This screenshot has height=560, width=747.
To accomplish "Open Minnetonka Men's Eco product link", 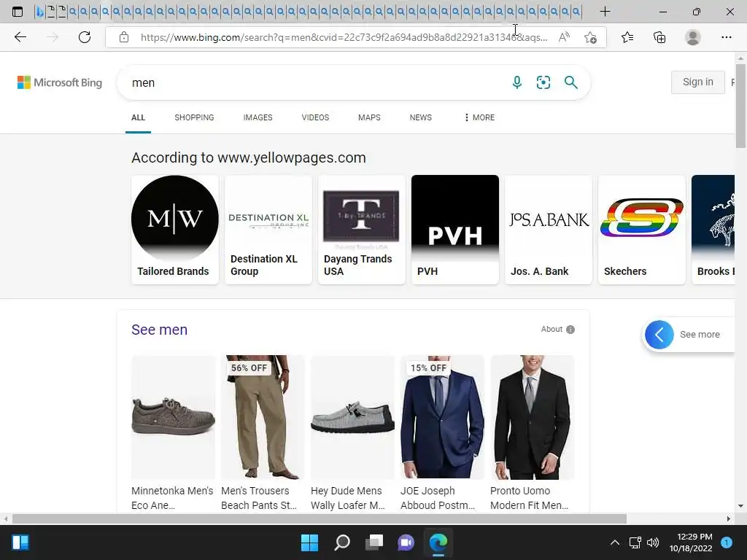I will click(172, 497).
